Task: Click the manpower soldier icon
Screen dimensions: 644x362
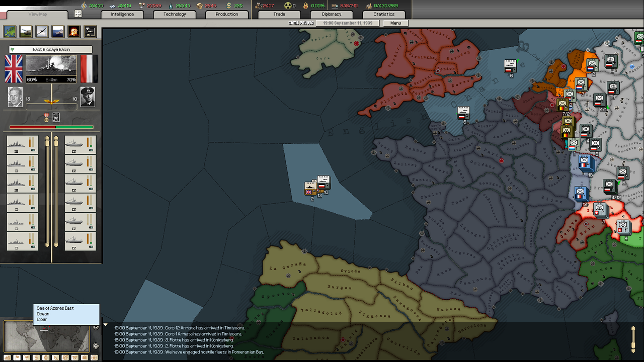Action: [x=258, y=6]
